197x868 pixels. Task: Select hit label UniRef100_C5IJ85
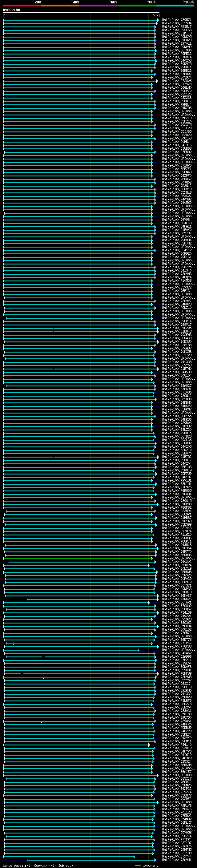176,132
